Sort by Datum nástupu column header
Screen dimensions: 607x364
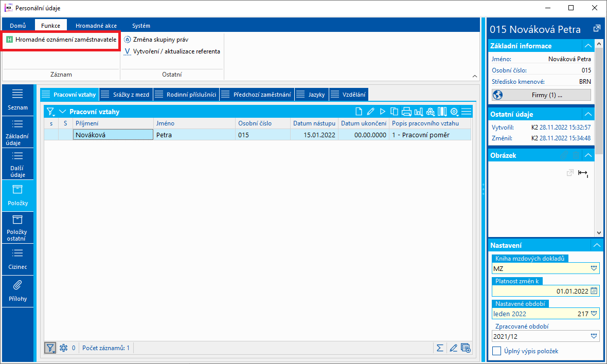[314, 123]
